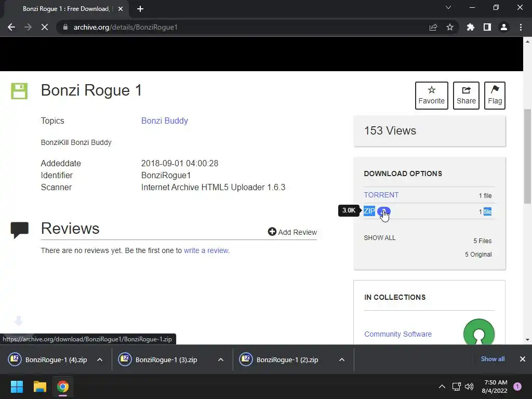Open the network status tray icon

(x=456, y=387)
